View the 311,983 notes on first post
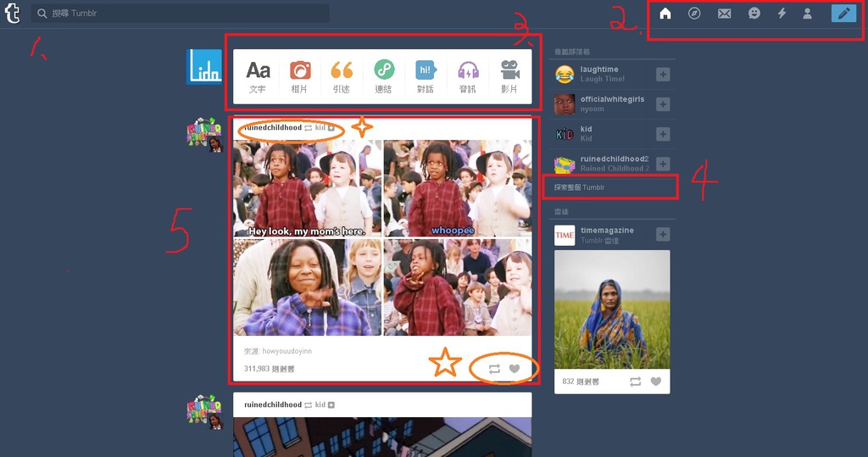Screen dimensions: 868x457 pos(269,369)
